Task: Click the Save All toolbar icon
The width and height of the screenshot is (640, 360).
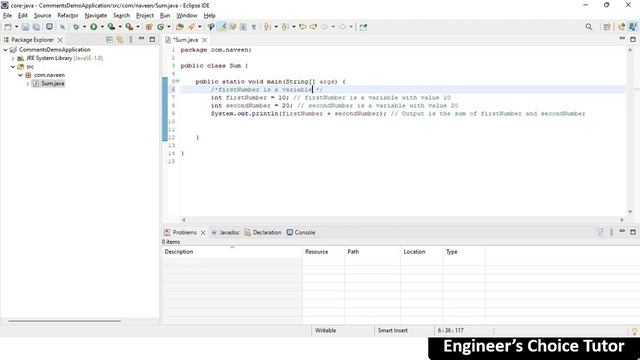Action: (x=36, y=27)
